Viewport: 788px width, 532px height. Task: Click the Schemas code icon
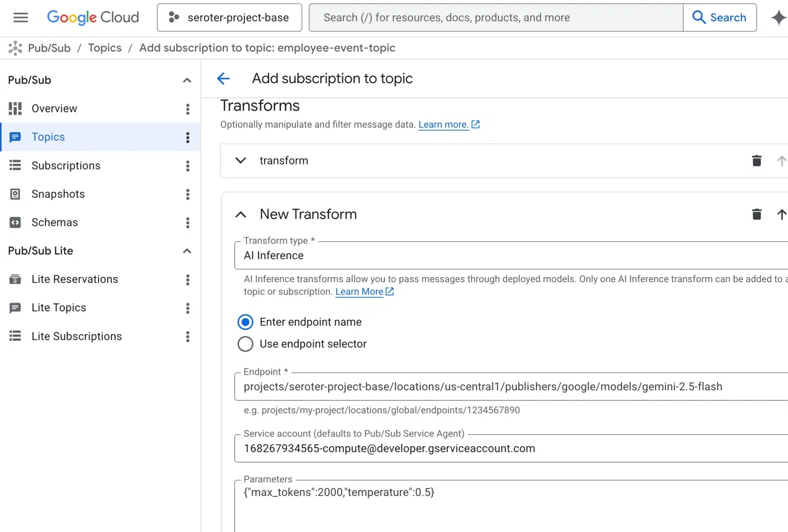[15, 223]
